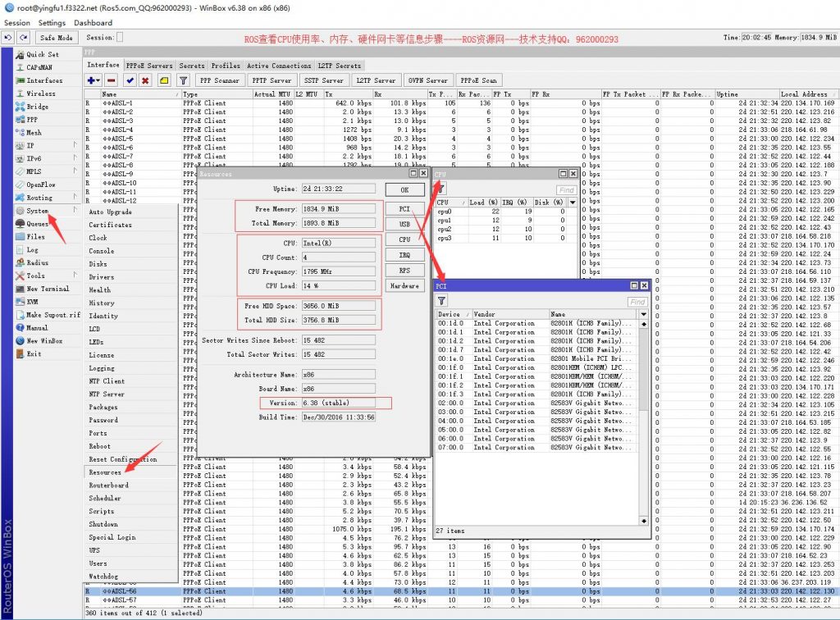The image size is (840, 620).
Task: Open Files in sidebar
Action: pyautogui.click(x=36, y=237)
